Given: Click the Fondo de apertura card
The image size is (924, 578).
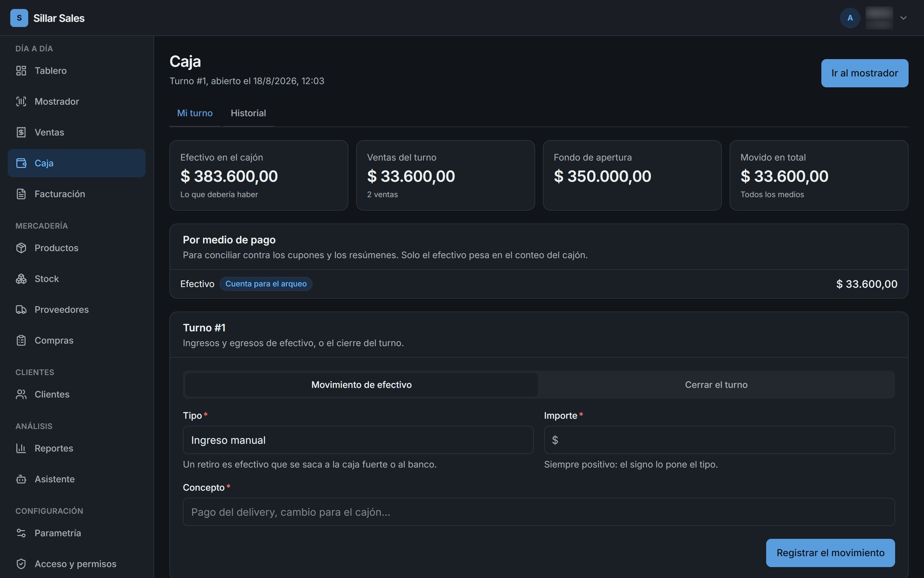Looking at the screenshot, I should (x=632, y=175).
